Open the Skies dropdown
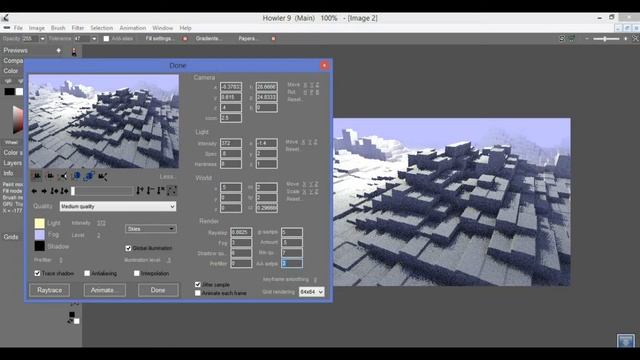Screen dimensions: 640x360 click(151, 229)
